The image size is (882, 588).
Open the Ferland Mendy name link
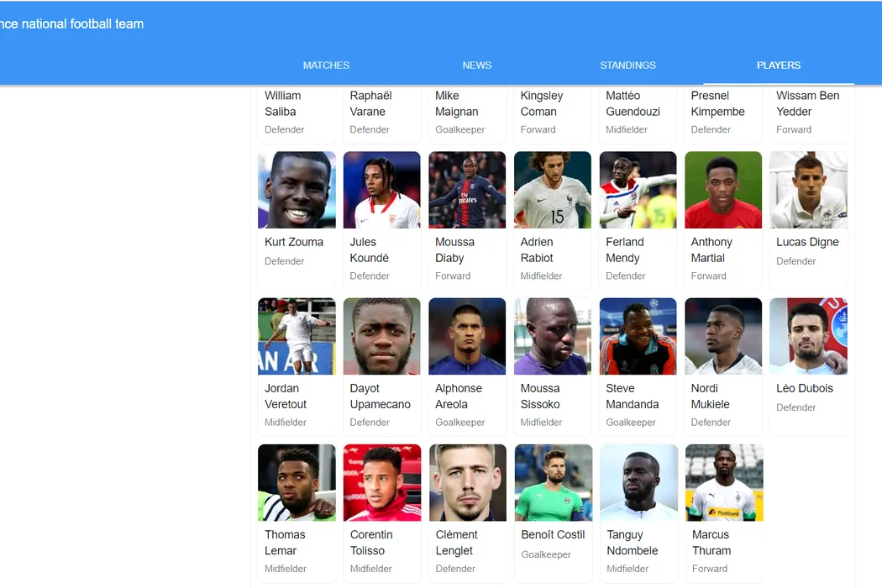[x=624, y=249]
